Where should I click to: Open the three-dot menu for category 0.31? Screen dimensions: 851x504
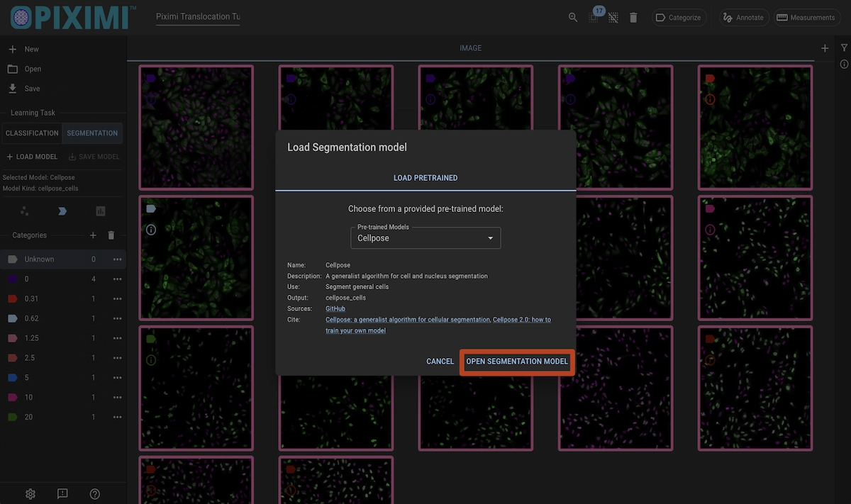118,299
